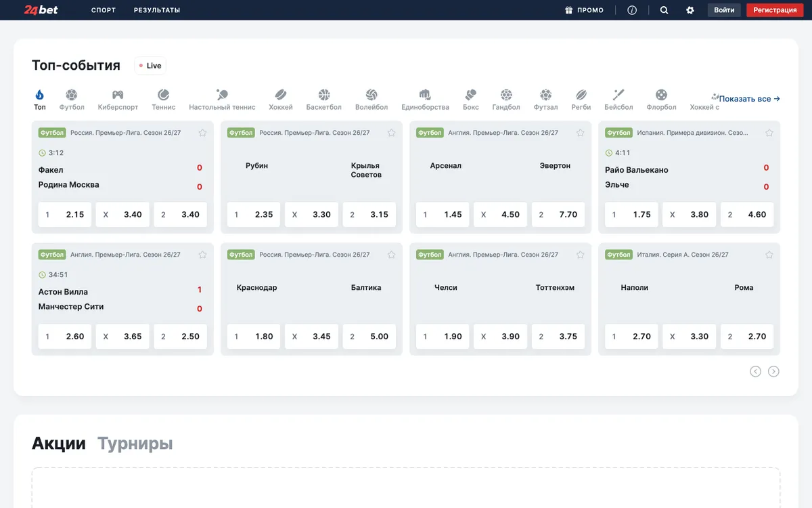This screenshot has width=812, height=508.
Task: Star the Рубин vs Крылья Советов match
Action: pyautogui.click(x=391, y=133)
